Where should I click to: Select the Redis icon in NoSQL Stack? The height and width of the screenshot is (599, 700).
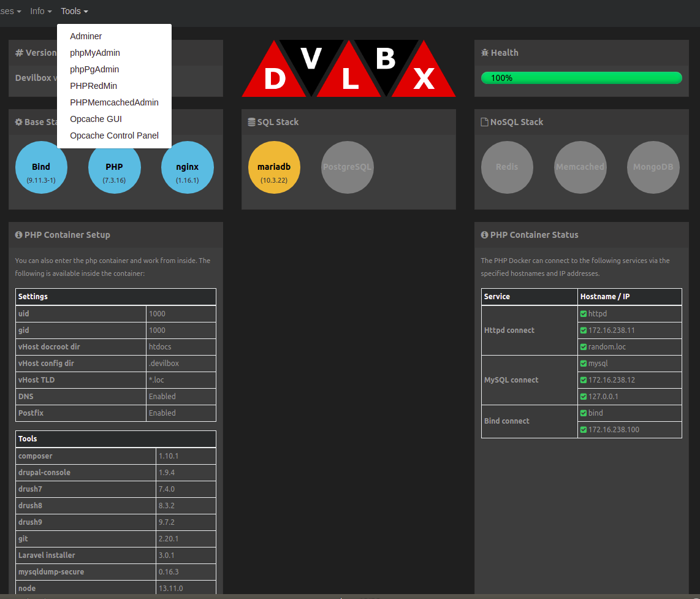pyautogui.click(x=507, y=167)
